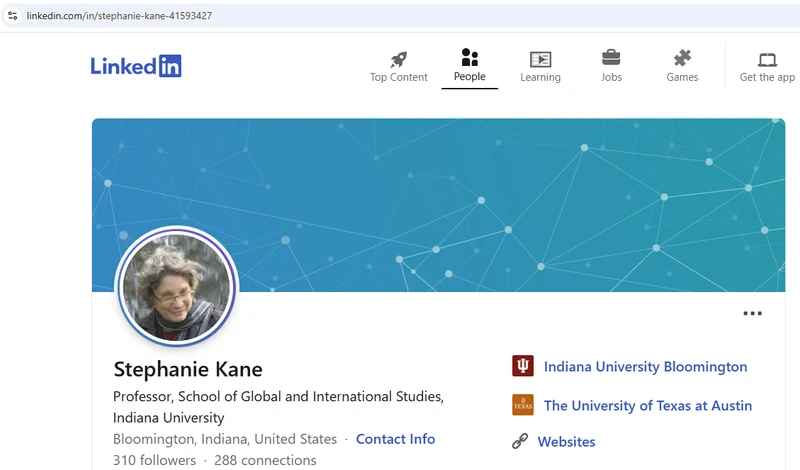Open Websites link
Screen dimensions: 800x470
click(x=566, y=441)
